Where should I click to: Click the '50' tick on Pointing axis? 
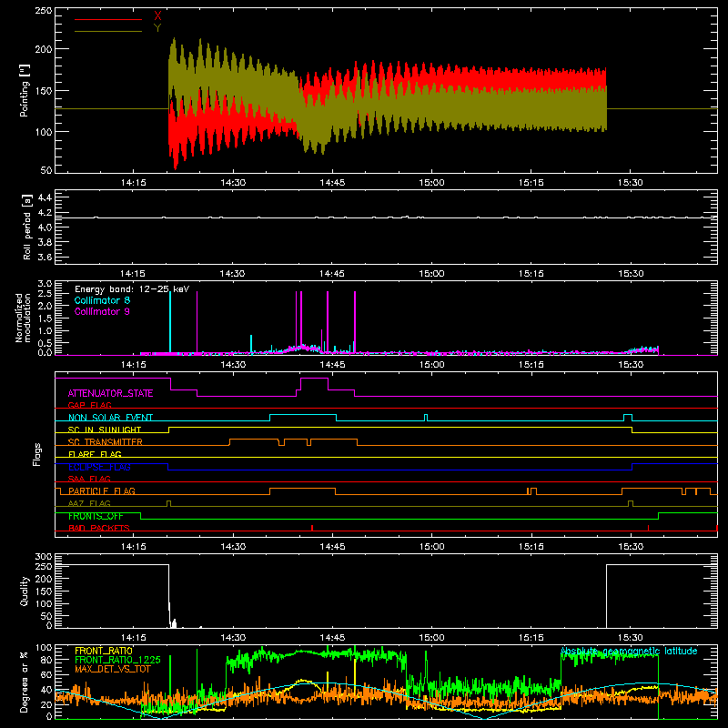point(46,170)
